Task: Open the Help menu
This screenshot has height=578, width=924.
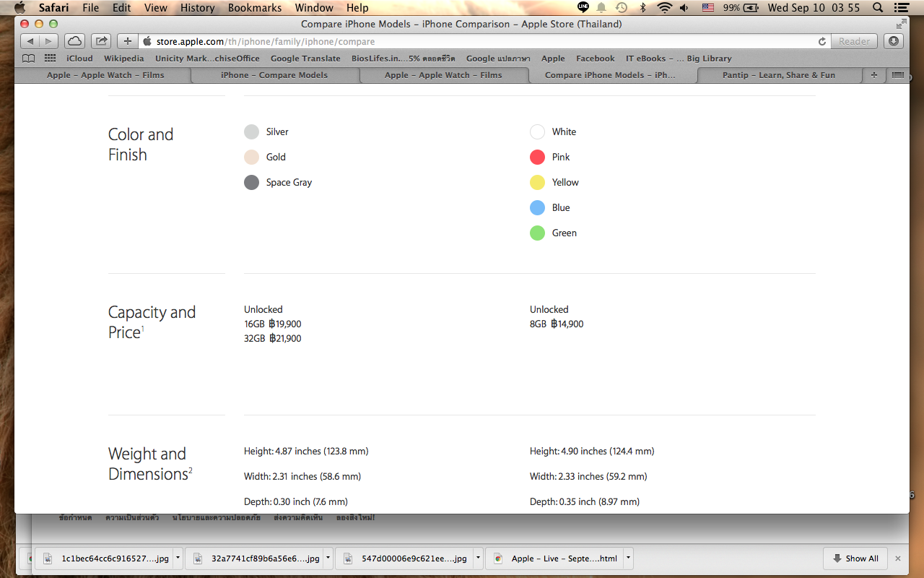Action: coord(357,8)
